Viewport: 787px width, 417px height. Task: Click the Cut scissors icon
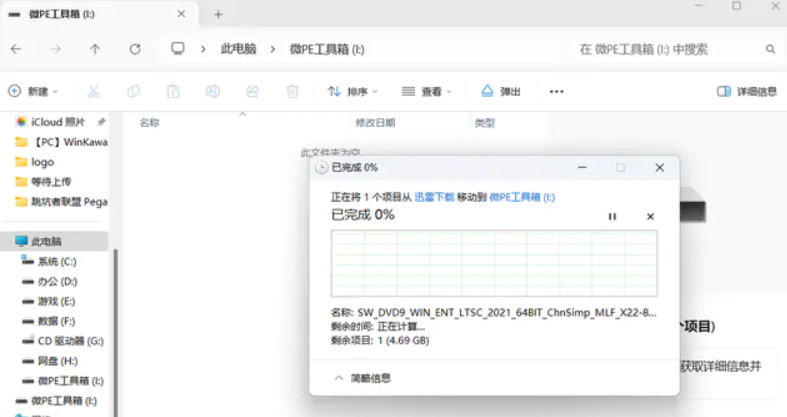pos(93,91)
